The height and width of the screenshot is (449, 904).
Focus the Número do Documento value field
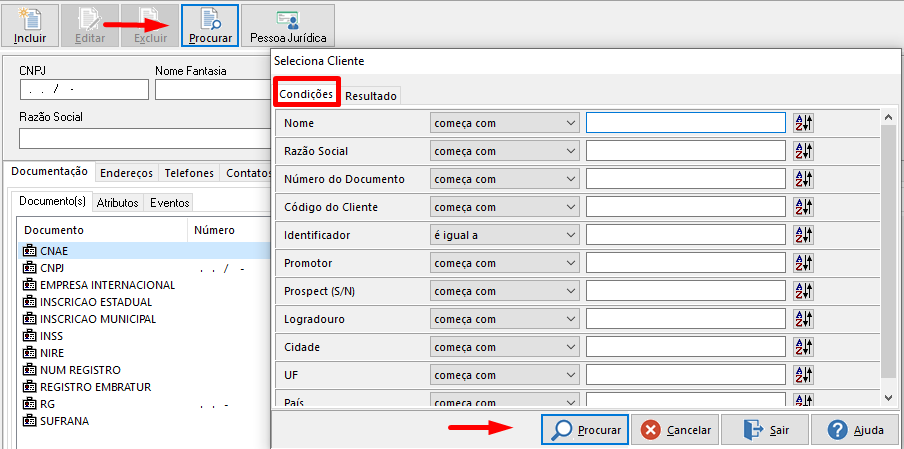(x=685, y=179)
